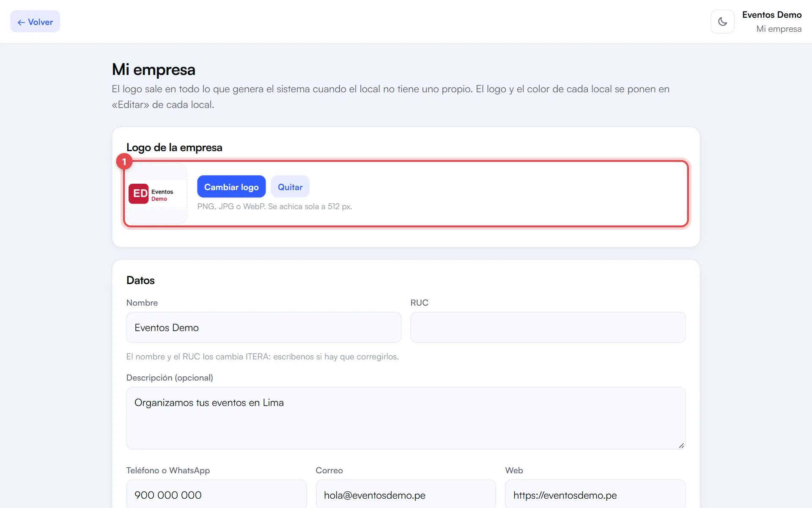Click the RUC field label
Image resolution: width=812 pixels, height=508 pixels.
click(420, 303)
